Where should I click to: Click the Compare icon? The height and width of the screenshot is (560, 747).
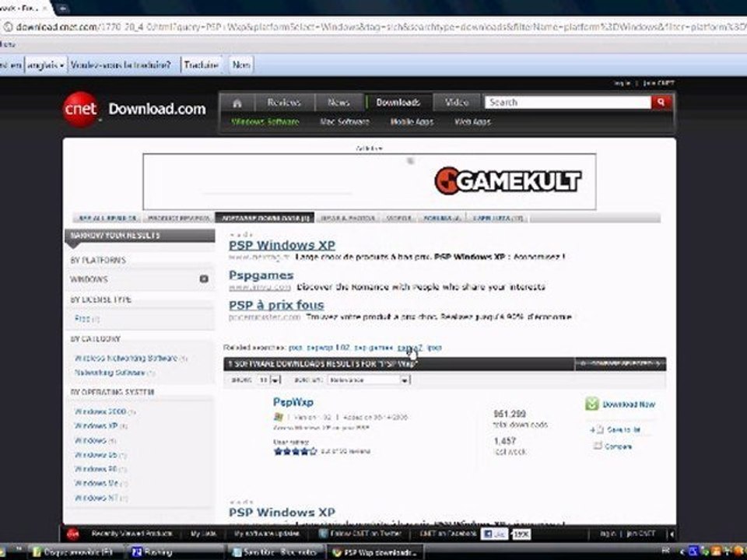tap(598, 446)
